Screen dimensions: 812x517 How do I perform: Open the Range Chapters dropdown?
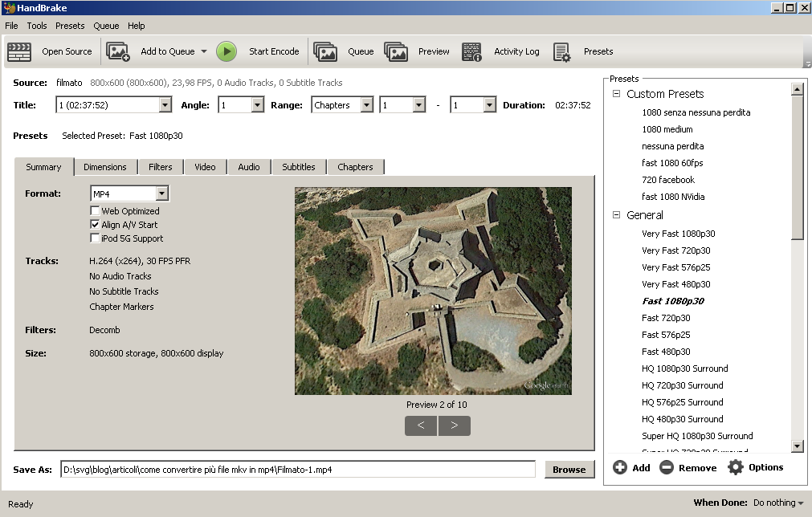366,105
